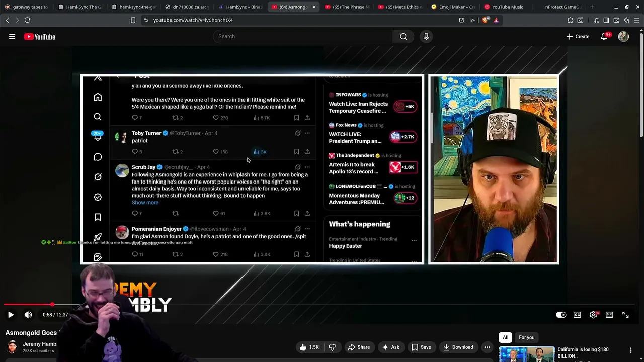Click the Ask button
The width and height of the screenshot is (644, 362).
pyautogui.click(x=390, y=347)
